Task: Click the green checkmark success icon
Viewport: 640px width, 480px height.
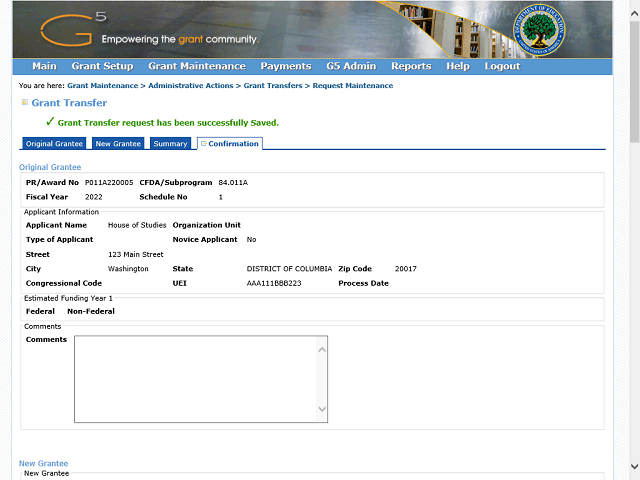Action: (50, 122)
